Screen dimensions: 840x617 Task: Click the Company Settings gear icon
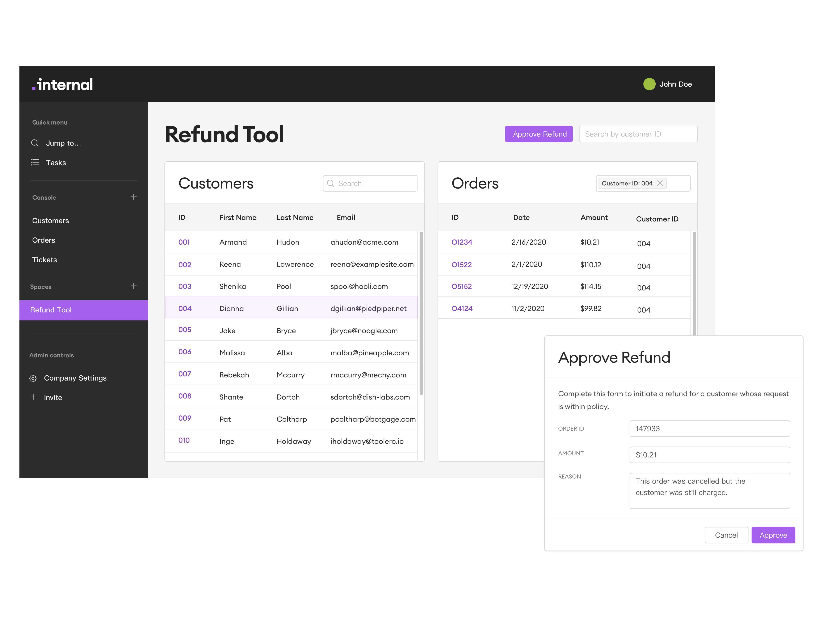point(33,378)
